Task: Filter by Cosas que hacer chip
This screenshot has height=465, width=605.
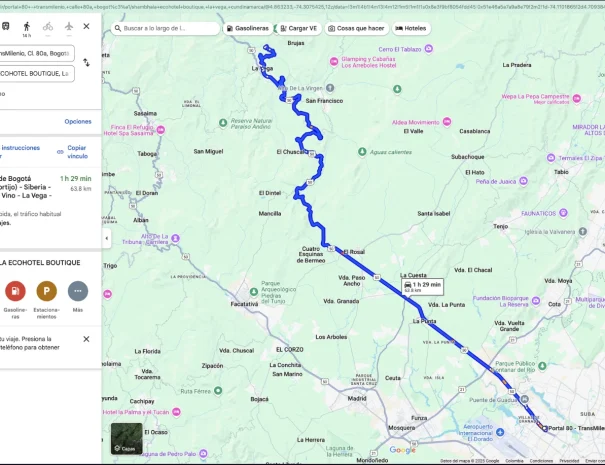Action: (x=357, y=29)
